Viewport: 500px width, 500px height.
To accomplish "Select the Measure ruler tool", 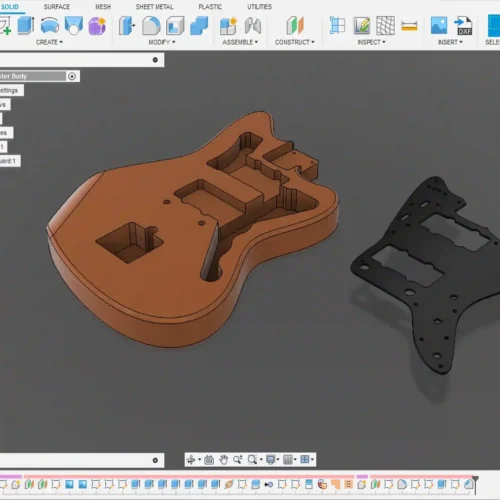I will pyautogui.click(x=409, y=26).
